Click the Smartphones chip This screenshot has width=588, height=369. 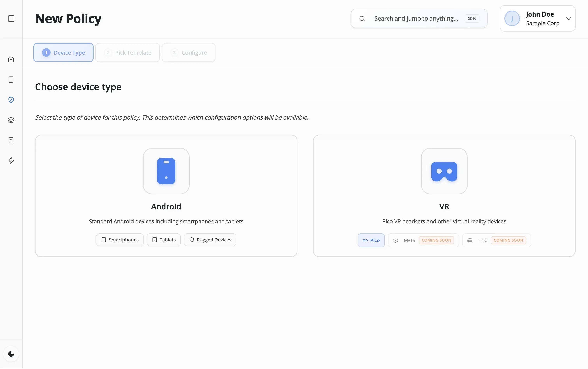click(120, 240)
